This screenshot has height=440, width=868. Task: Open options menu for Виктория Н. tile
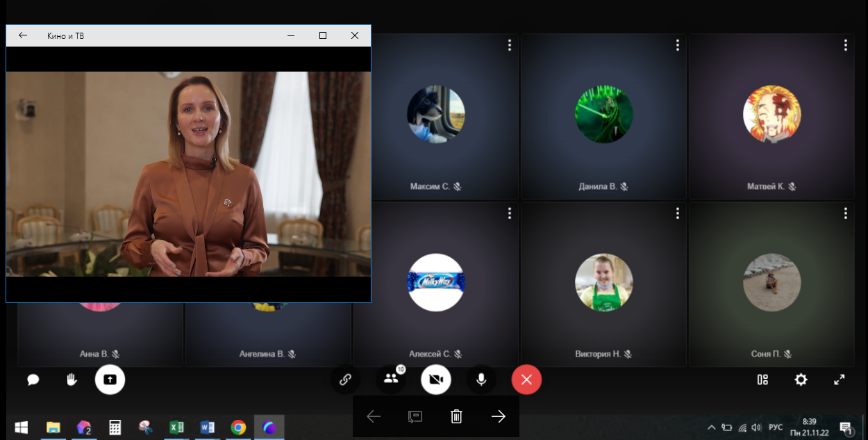678,213
